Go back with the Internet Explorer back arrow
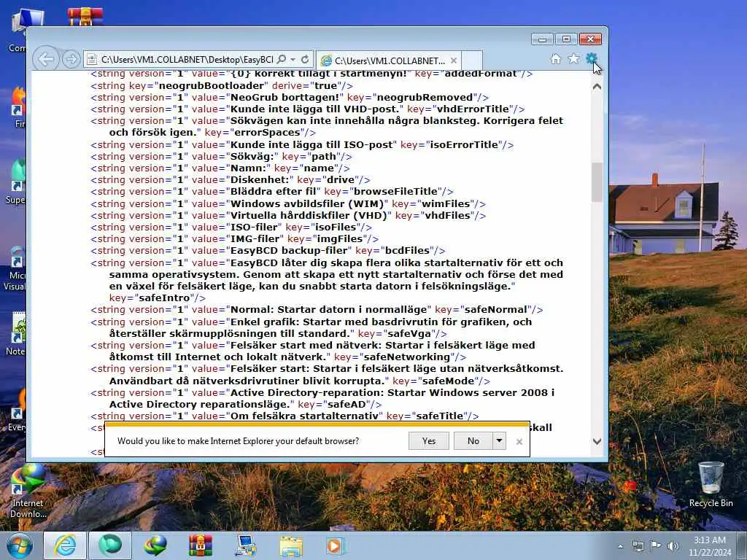This screenshot has height=560, width=747. tap(46, 59)
